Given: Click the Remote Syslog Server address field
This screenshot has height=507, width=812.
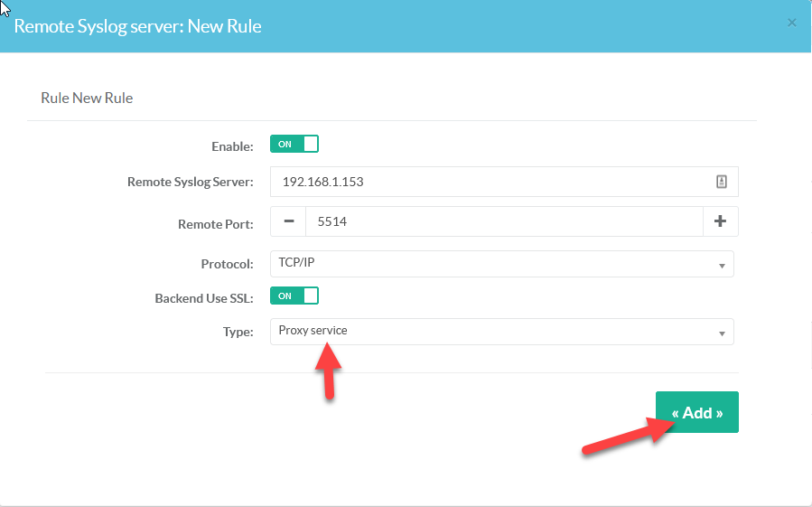Looking at the screenshot, I should coord(488,182).
